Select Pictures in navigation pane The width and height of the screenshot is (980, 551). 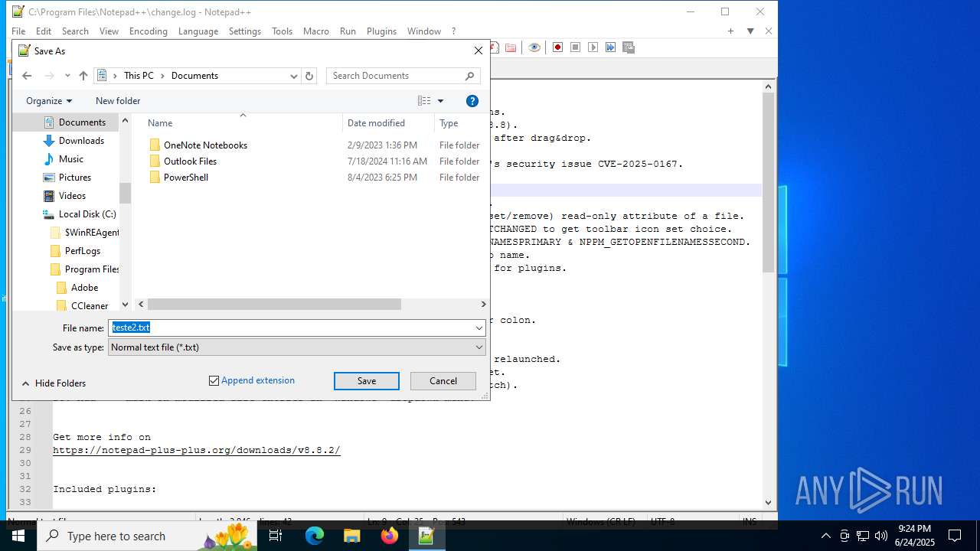coord(75,178)
